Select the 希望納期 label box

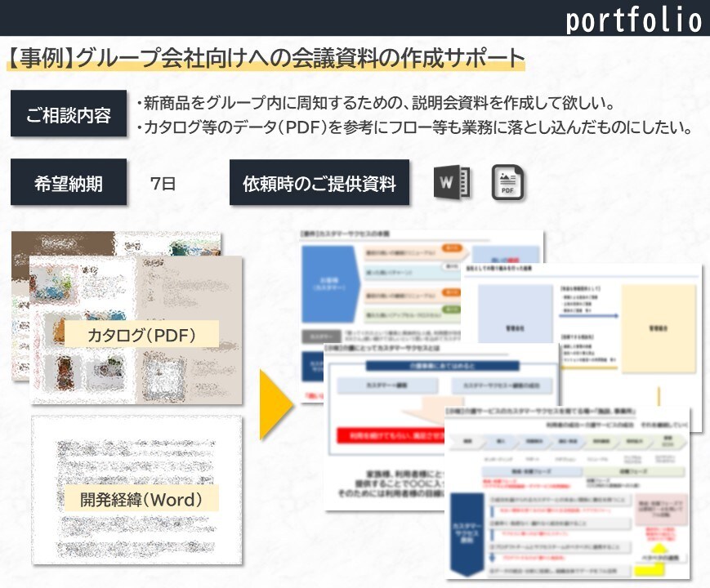(x=69, y=182)
